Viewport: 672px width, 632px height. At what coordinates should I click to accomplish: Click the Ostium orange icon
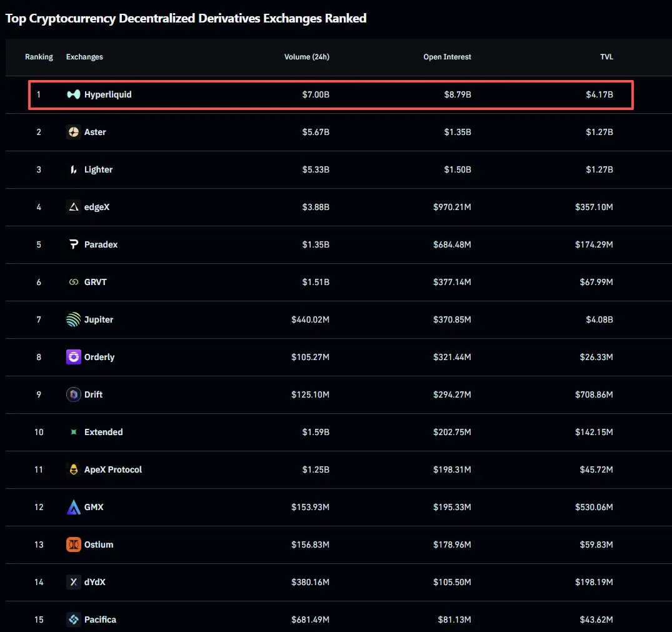[x=74, y=544]
